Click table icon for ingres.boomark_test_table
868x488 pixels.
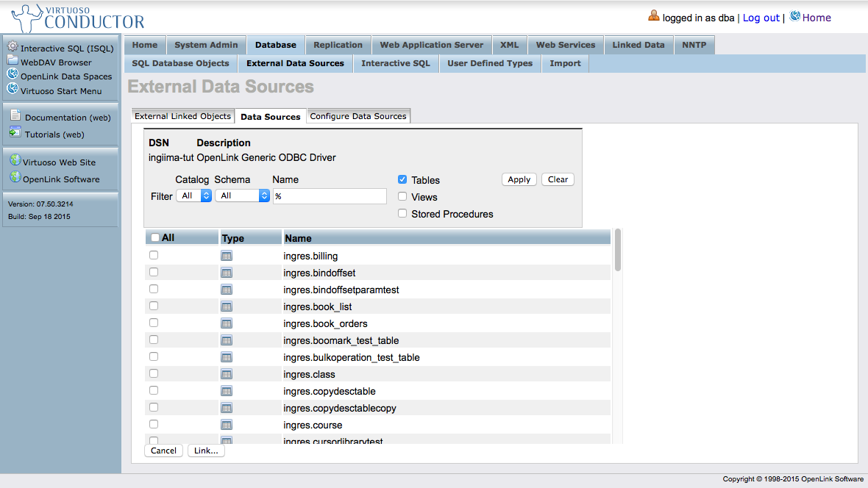click(227, 340)
